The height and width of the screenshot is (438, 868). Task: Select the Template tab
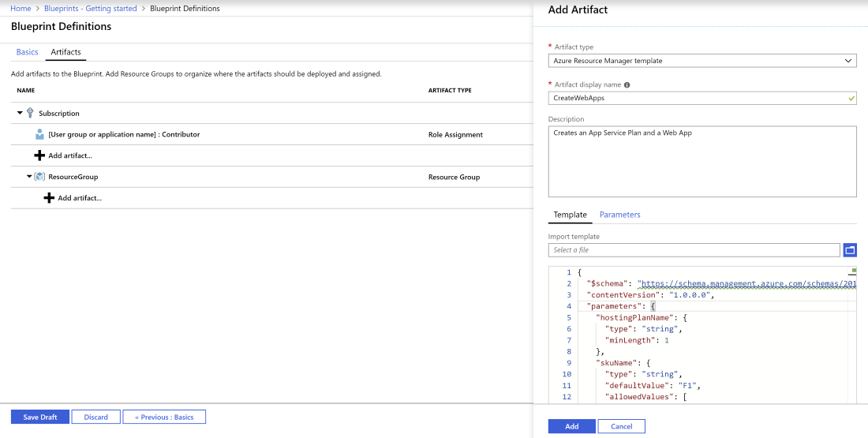(x=570, y=215)
